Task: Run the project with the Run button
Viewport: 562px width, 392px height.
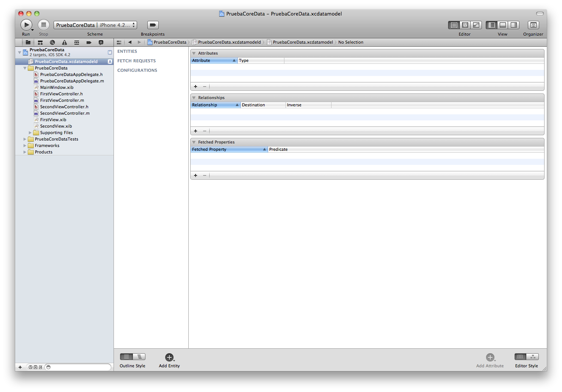Action: click(x=26, y=25)
